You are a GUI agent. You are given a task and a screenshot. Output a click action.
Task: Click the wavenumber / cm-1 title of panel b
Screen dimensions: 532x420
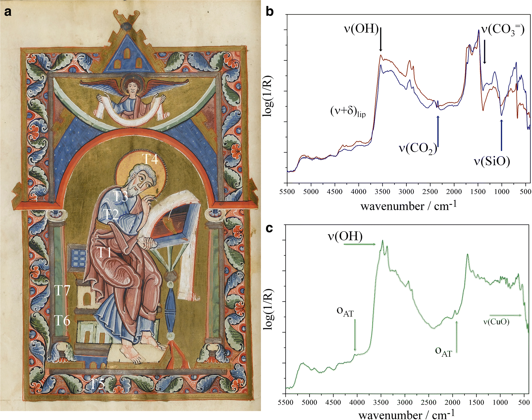408,206
